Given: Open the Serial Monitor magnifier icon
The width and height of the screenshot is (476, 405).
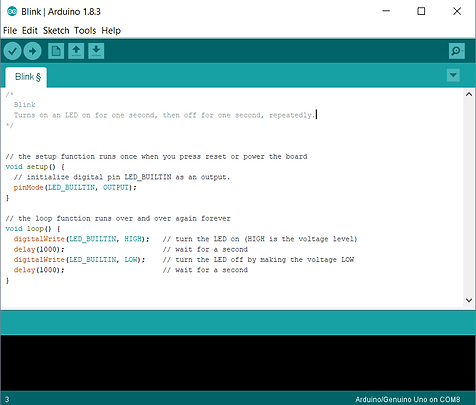Looking at the screenshot, I should [457, 51].
